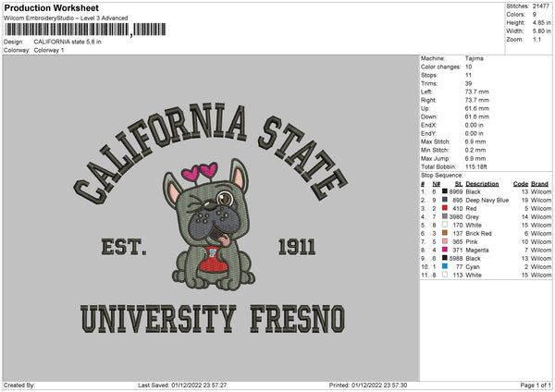The height and width of the screenshot is (392, 555).
Task: Click the FRESNO lettering in the design
Action: (x=297, y=319)
